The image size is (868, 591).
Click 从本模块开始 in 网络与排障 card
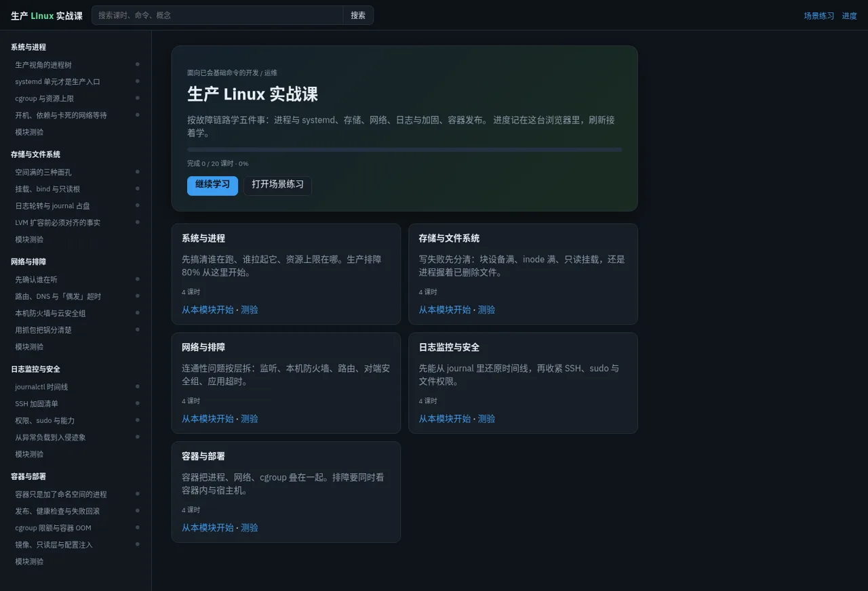(x=208, y=419)
